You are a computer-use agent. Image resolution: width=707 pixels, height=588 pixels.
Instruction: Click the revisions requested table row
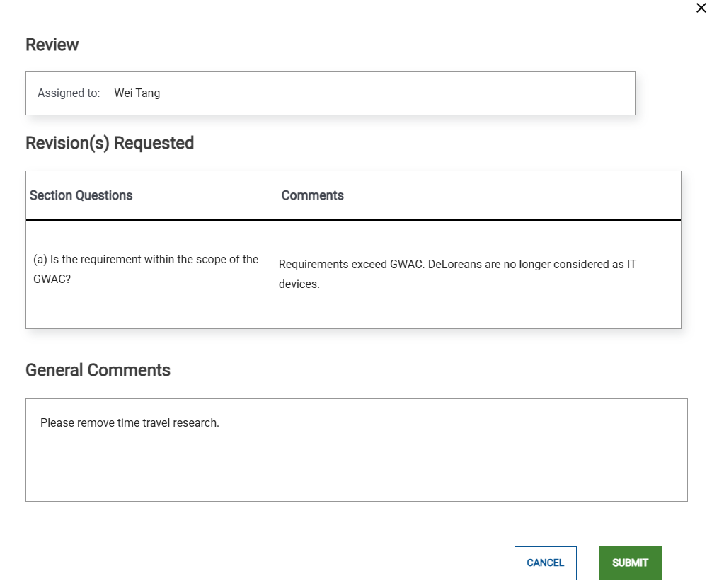pos(353,274)
